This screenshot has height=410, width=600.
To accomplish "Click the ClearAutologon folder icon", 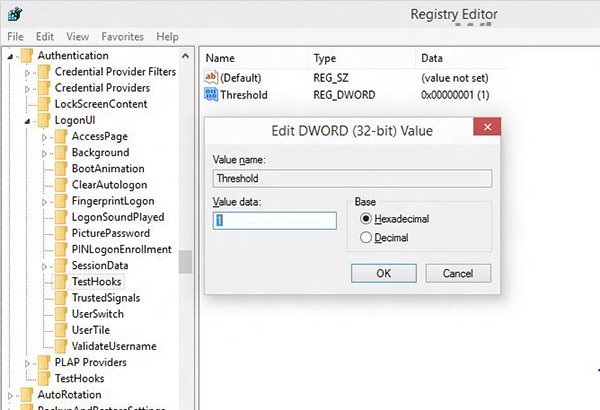I will point(61,185).
